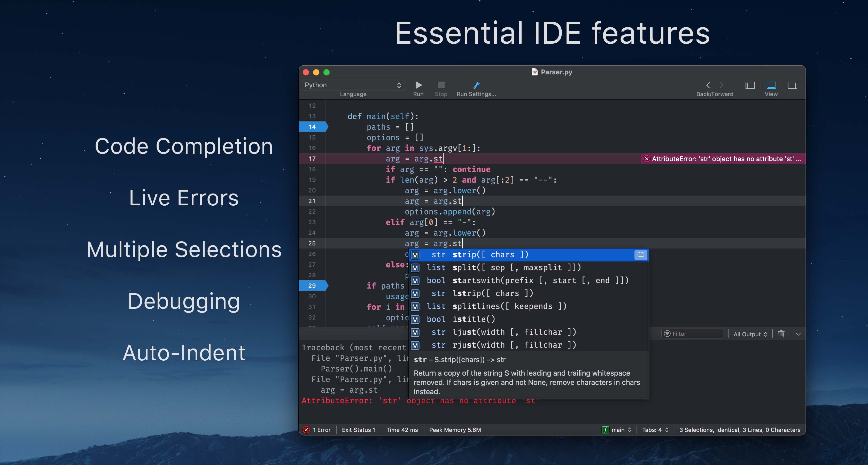Open the All Output dropdown

(750, 334)
